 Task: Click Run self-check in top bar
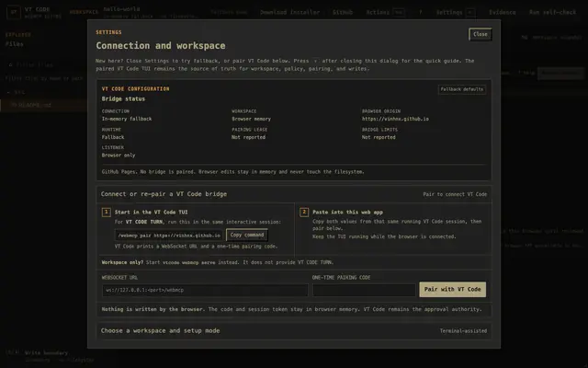click(x=552, y=12)
